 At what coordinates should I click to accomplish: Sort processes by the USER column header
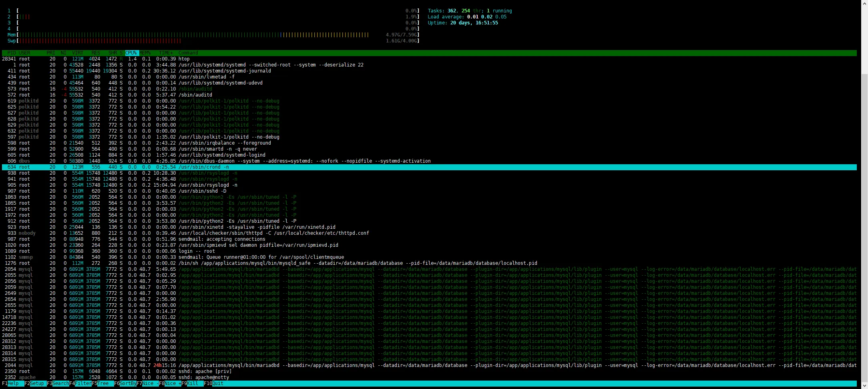24,53
